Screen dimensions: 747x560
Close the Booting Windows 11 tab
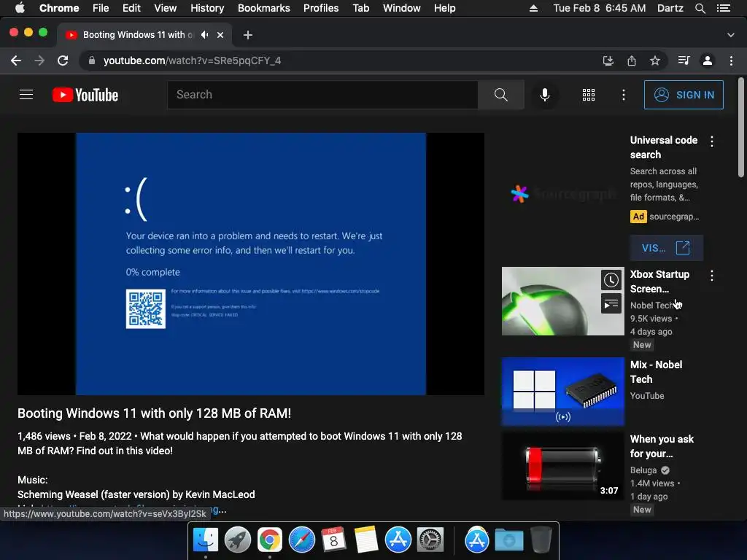(220, 35)
